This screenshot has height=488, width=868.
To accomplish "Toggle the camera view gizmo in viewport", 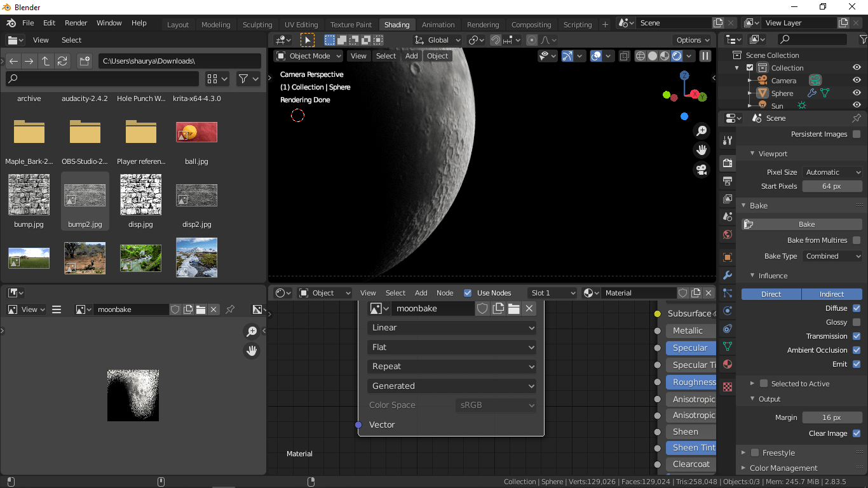I will click(x=702, y=170).
